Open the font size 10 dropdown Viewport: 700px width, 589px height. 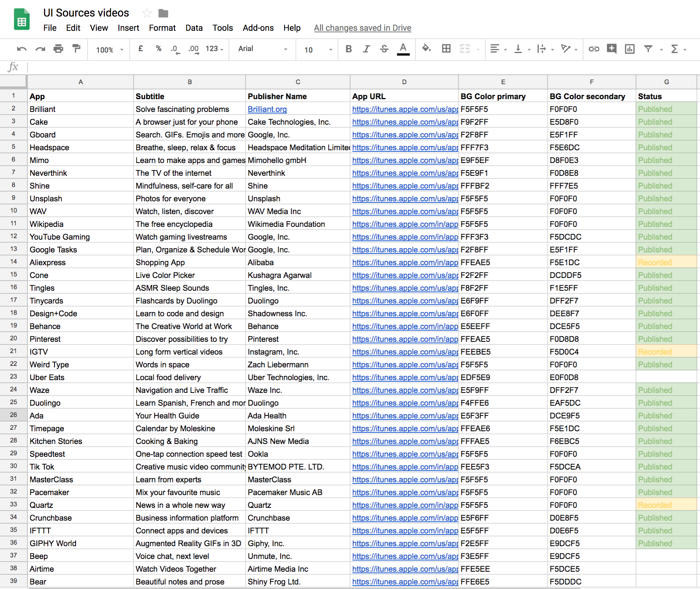(318, 50)
